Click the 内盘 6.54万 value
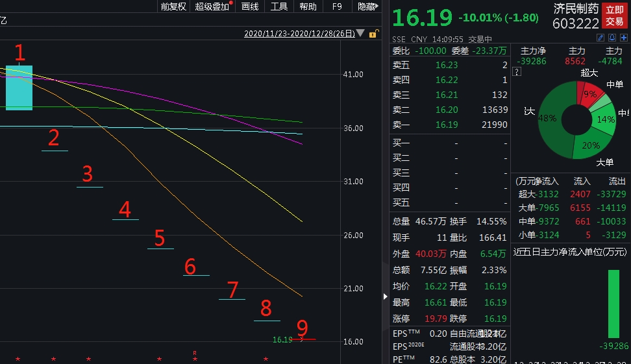Viewport: 631px width, 364px height. [x=493, y=254]
